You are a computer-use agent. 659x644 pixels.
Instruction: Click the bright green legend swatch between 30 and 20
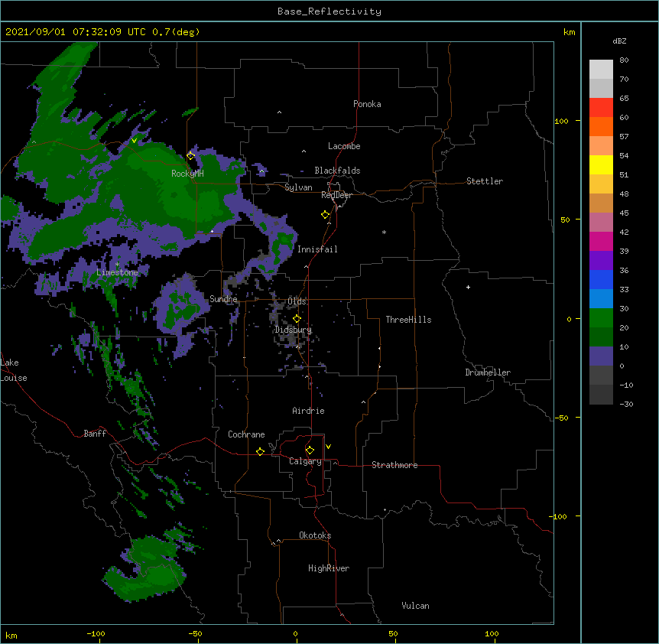coord(601,318)
